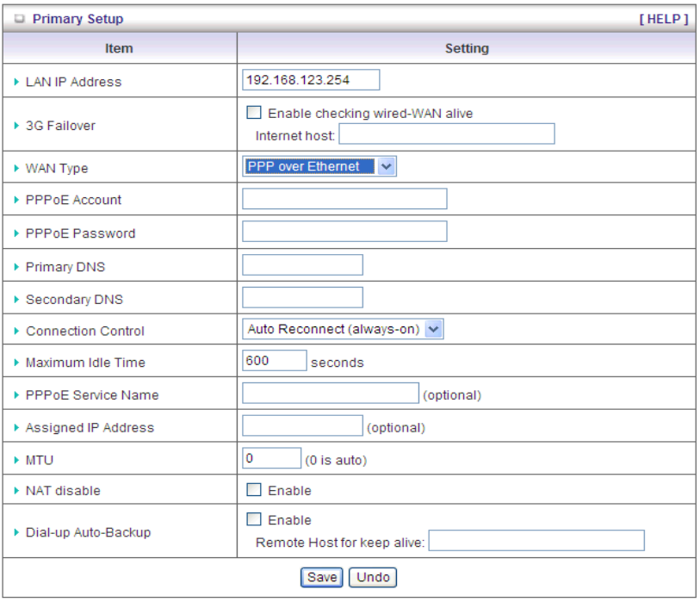
Task: Expand the Connection Control dropdown
Action: [x=343, y=329]
